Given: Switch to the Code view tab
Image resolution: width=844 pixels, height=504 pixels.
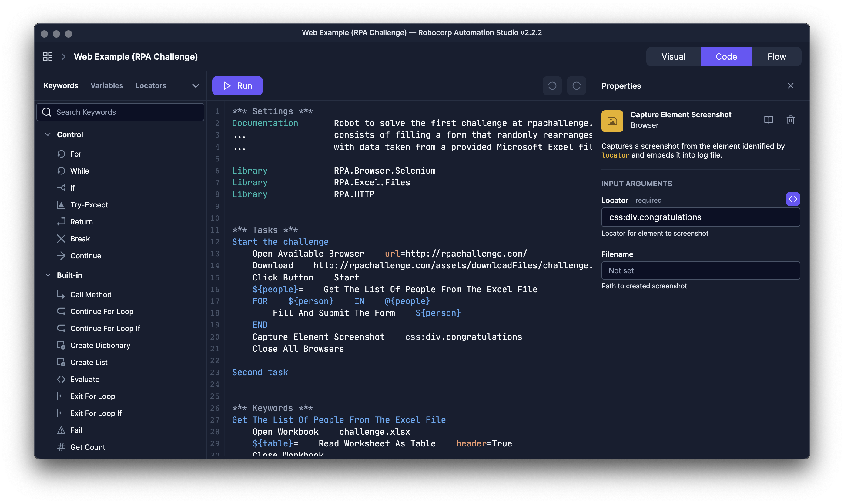Looking at the screenshot, I should coord(726,57).
